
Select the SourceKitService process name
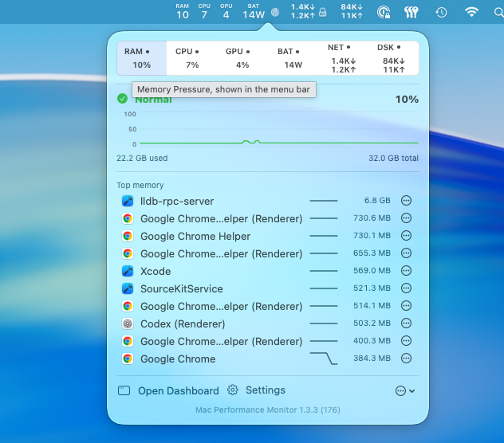(x=182, y=288)
